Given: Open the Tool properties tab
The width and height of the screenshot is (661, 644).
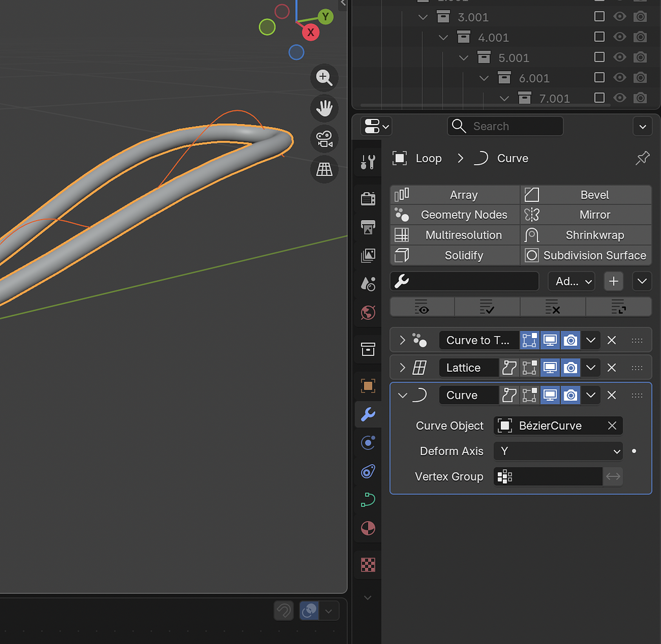Looking at the screenshot, I should point(368,161).
